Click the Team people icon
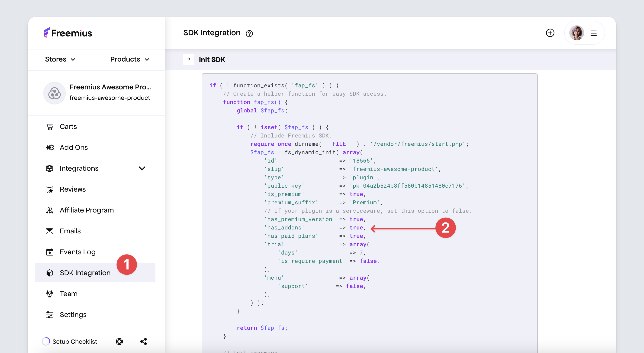Viewport: 644px width, 353px height. (x=49, y=294)
